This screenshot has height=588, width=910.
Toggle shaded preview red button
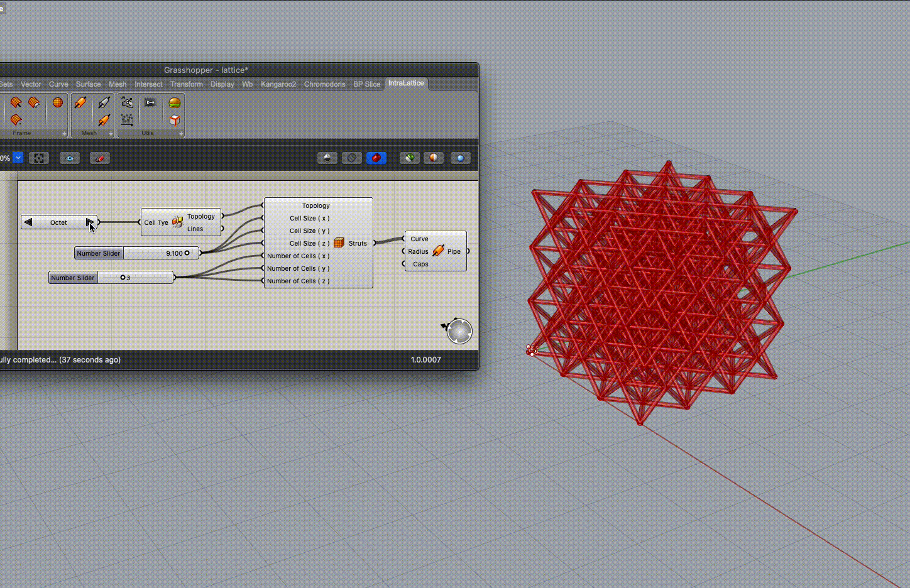coord(376,158)
